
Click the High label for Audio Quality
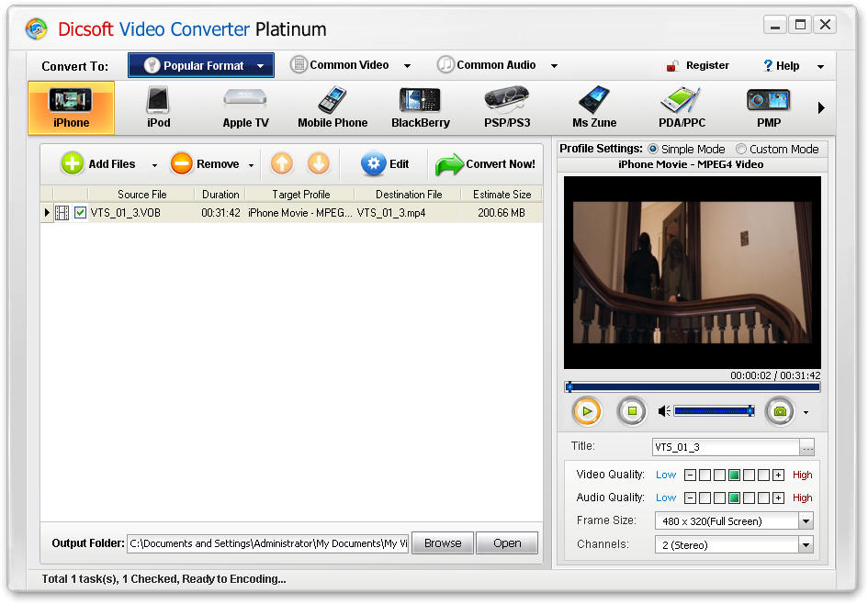802,498
